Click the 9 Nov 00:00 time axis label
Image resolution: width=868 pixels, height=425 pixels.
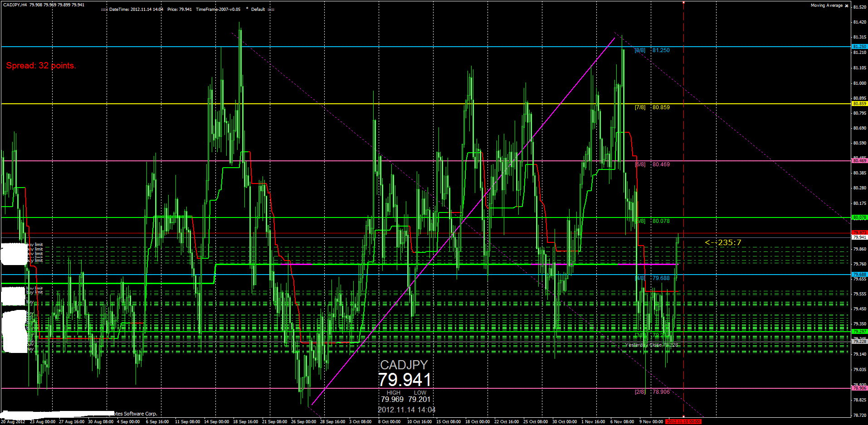point(651,422)
